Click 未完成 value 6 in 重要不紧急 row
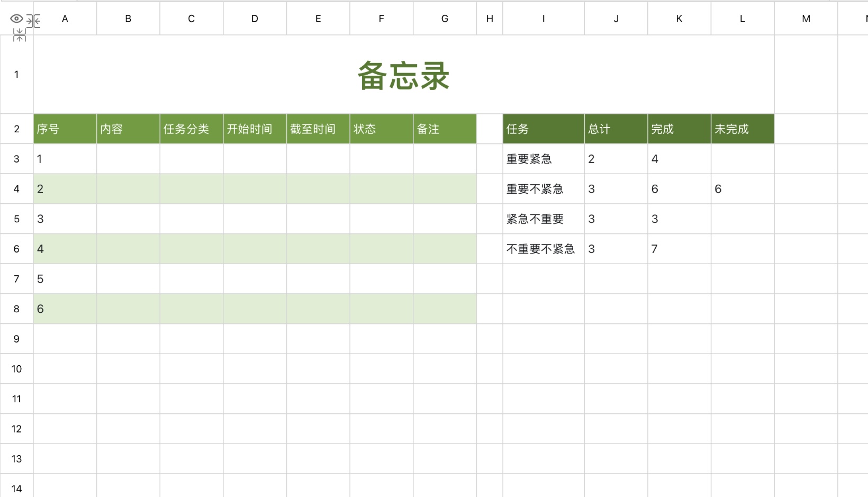Screen dimensions: 868x497 [x=743, y=189]
